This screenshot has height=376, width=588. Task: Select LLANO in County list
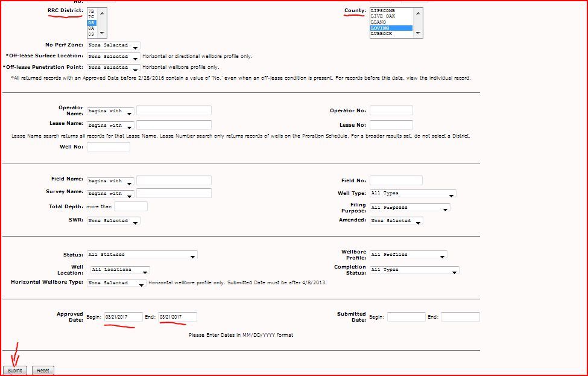coord(391,22)
